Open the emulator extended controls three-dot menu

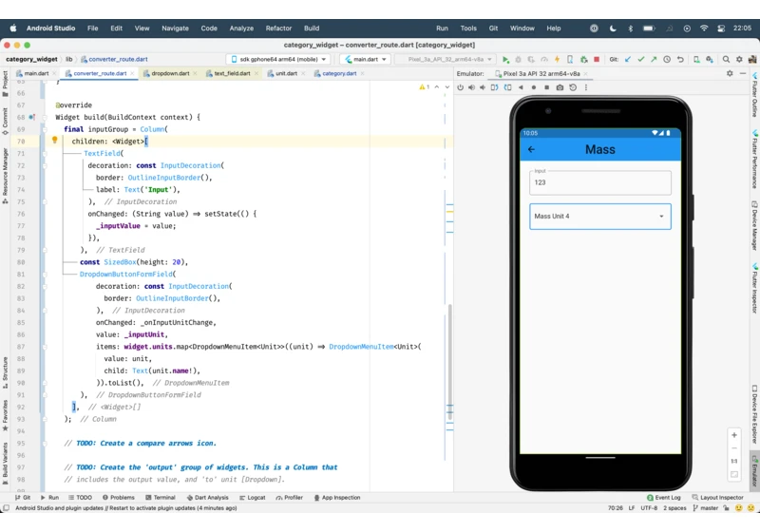[x=586, y=87]
